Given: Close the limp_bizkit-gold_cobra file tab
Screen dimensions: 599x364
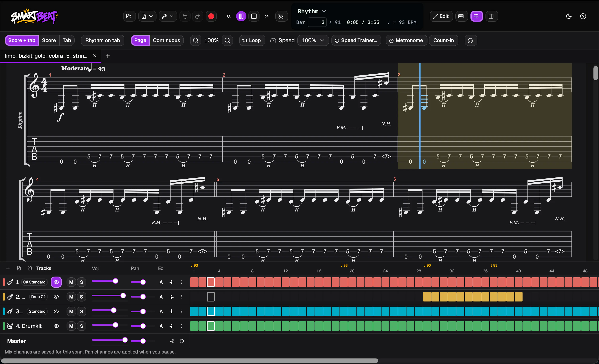Looking at the screenshot, I should click(95, 56).
